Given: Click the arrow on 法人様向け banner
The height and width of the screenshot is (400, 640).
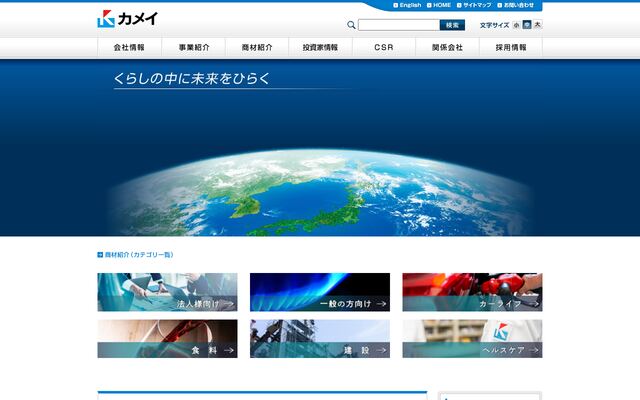Looking at the screenshot, I should [229, 304].
